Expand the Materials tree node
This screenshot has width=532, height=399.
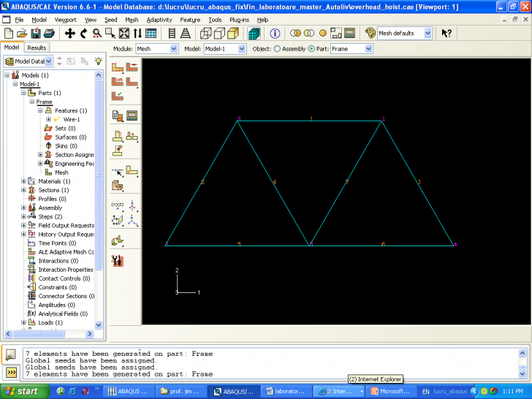(23, 181)
